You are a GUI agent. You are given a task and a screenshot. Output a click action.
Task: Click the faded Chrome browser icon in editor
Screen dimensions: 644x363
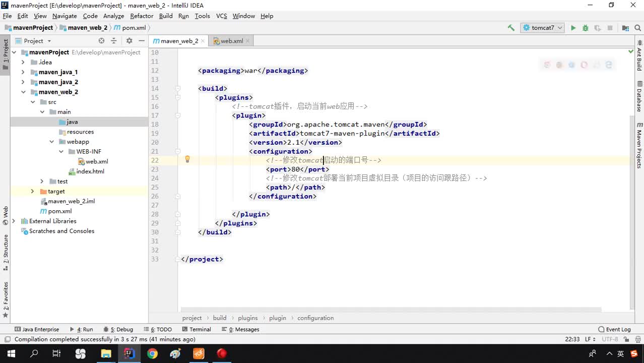click(547, 65)
